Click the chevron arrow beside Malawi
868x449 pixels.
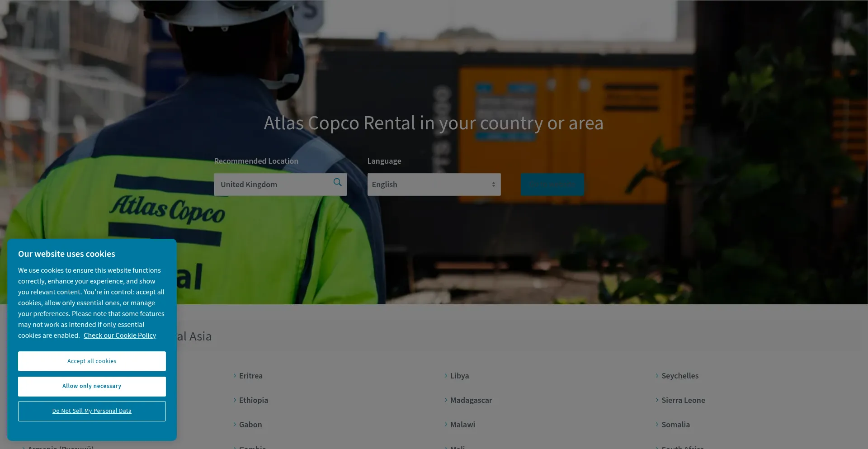click(x=446, y=424)
